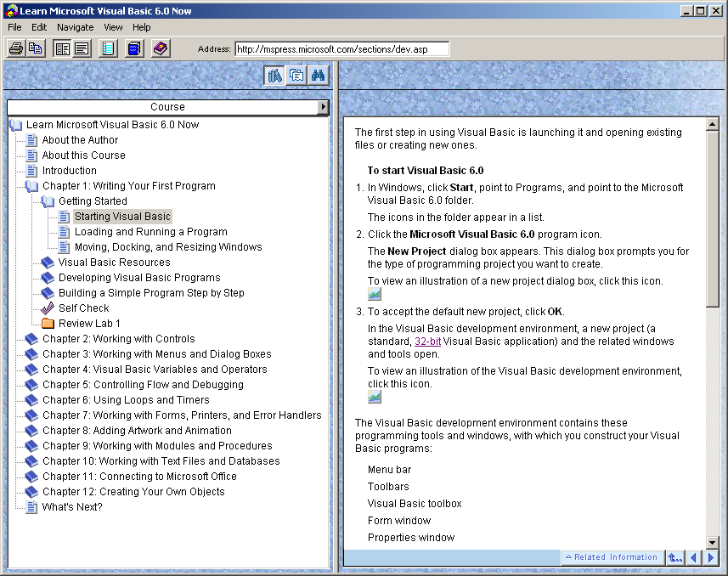Viewport: 728px width, 576px height.
Task: Open Moving, Docking, and Resizing Windows
Action: point(168,247)
